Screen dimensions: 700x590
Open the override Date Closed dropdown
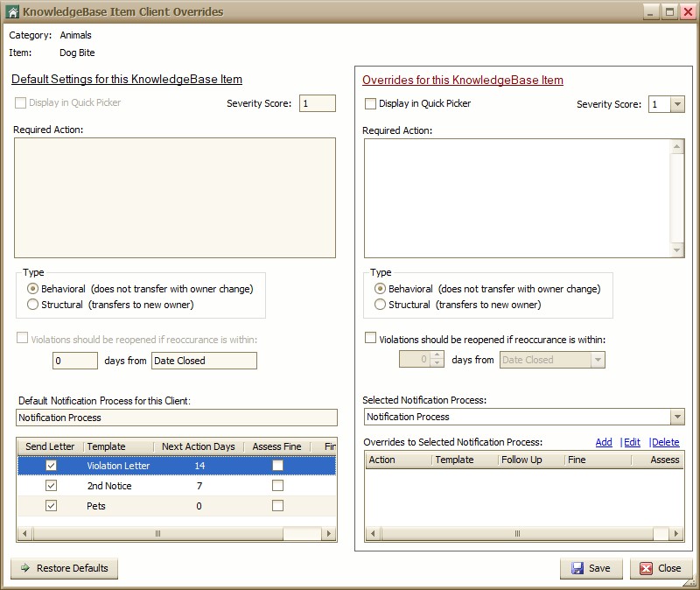coord(598,360)
